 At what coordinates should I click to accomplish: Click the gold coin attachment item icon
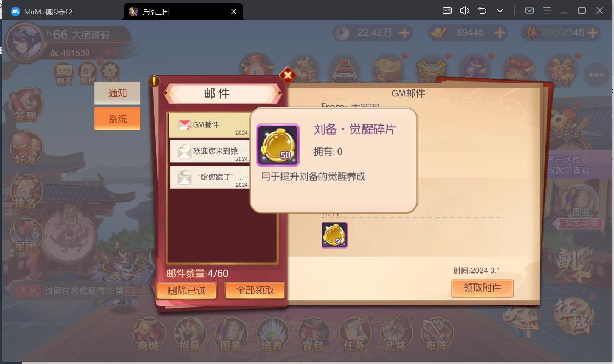(x=334, y=235)
